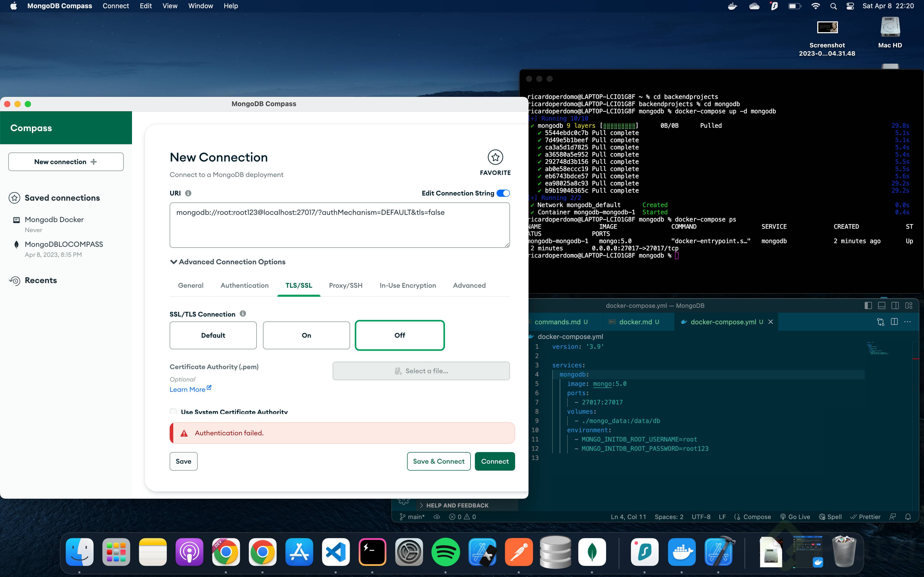
Task: Click the Recents clock icon
Action: click(14, 281)
